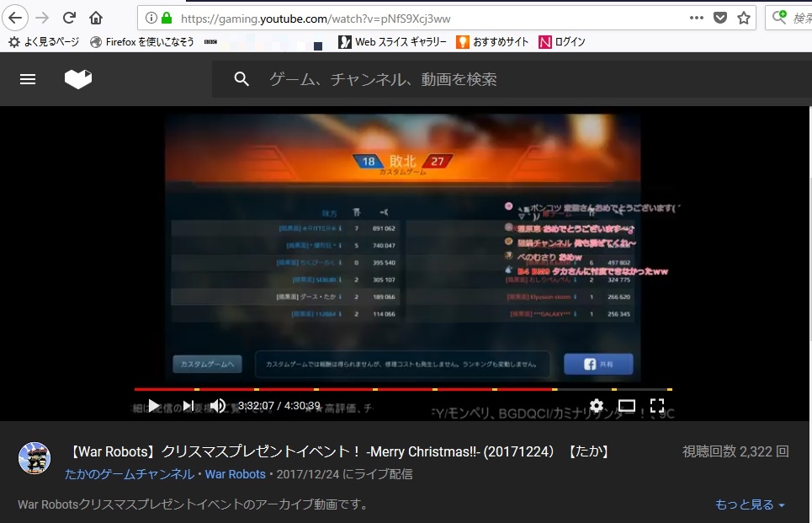The width and height of the screenshot is (812, 523).
Task: Go back to the previous page
Action: pyautogui.click(x=15, y=19)
